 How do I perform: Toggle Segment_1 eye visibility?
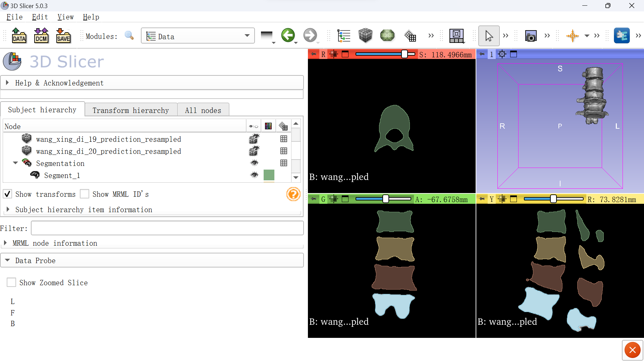[254, 175]
